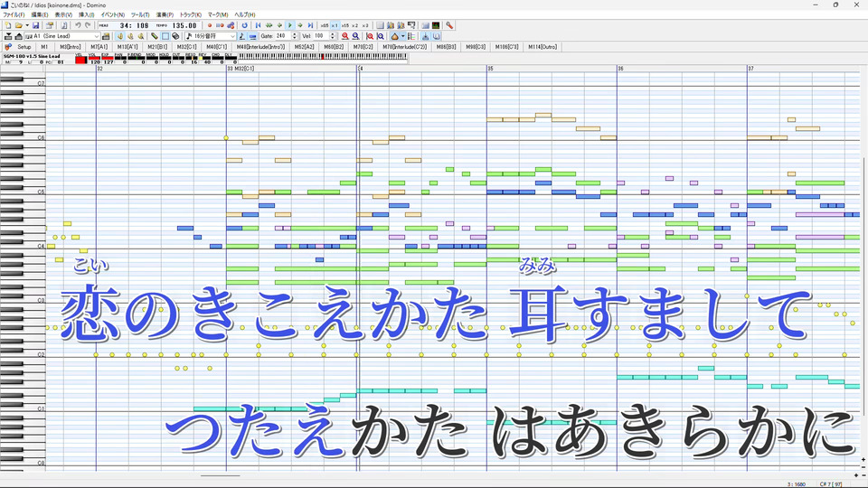Play the song with the green play button
Screen dimensions: 868x488
289,25
